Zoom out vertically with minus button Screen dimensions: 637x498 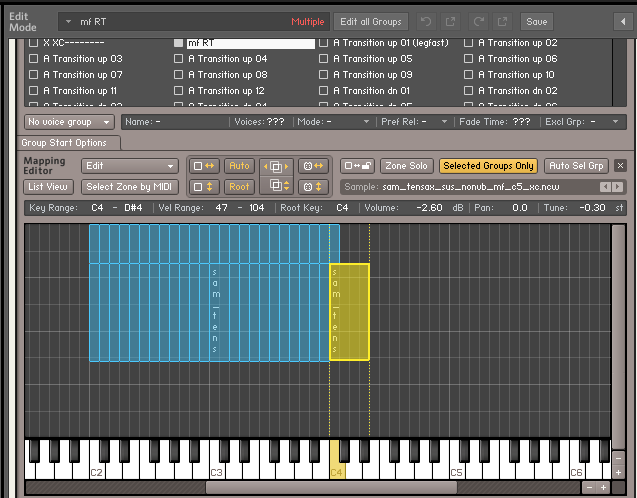click(618, 458)
